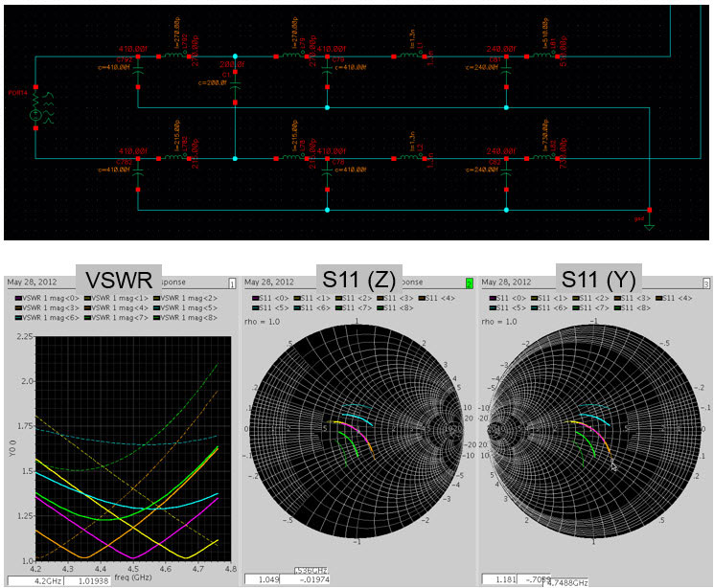
Task: Click the 4.2GHz frequency readout field
Action: (x=31, y=579)
